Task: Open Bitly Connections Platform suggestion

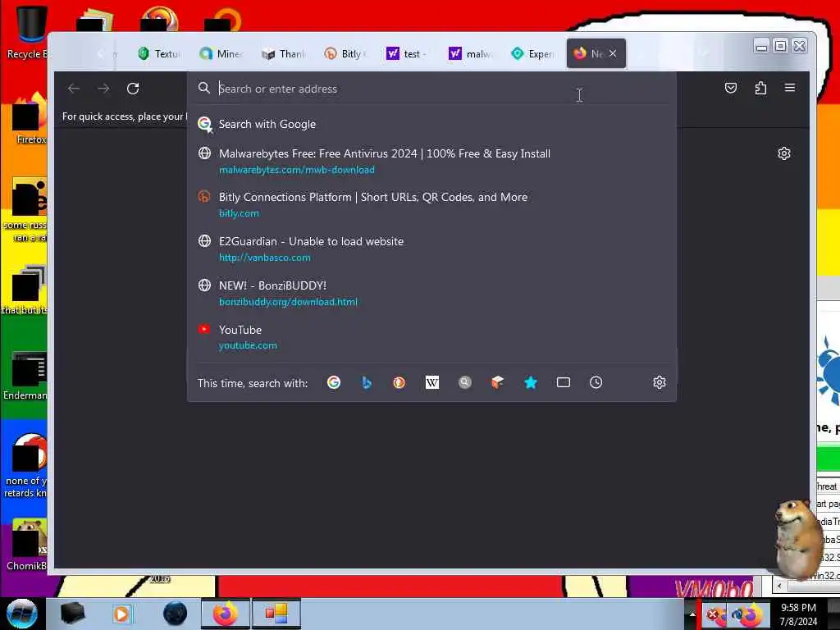Action: click(x=431, y=204)
